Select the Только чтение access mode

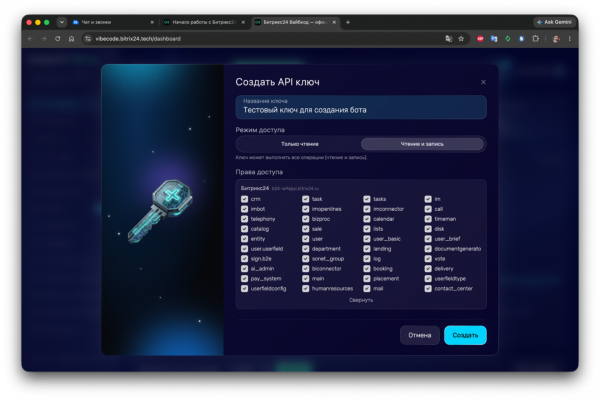tap(300, 144)
